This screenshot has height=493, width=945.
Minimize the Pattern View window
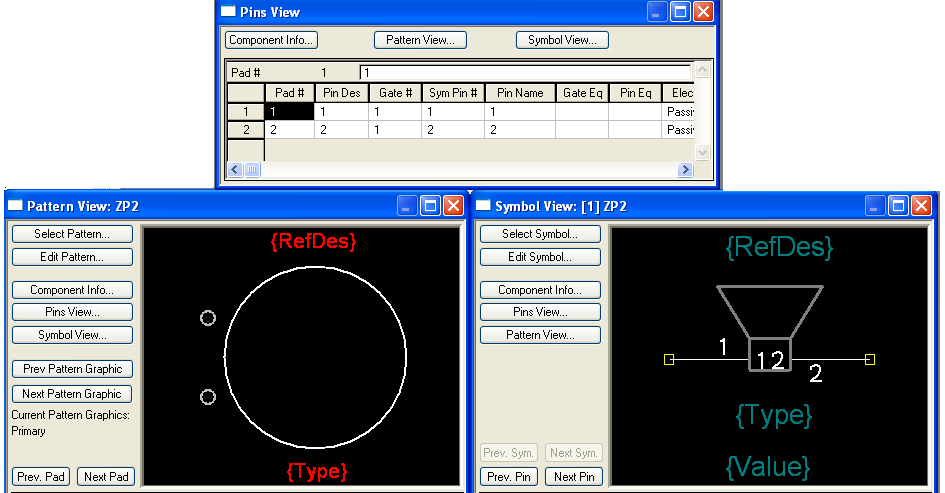point(407,206)
